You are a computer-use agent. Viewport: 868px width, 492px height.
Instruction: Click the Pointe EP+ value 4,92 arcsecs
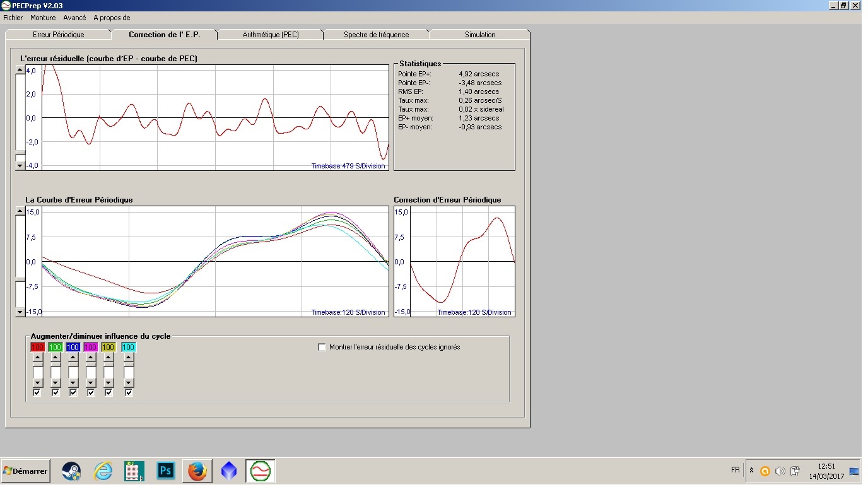(479, 74)
